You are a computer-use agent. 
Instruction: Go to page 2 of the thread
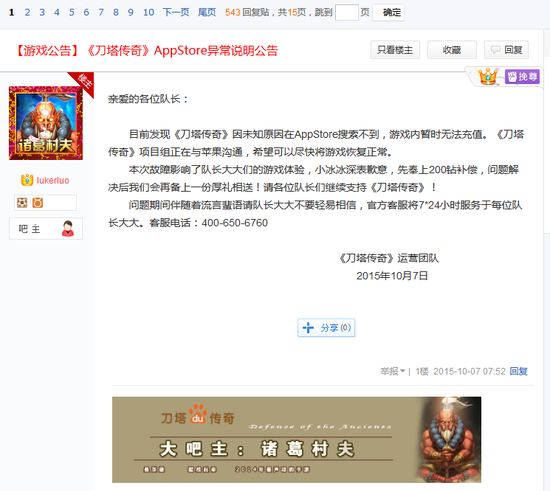point(27,13)
